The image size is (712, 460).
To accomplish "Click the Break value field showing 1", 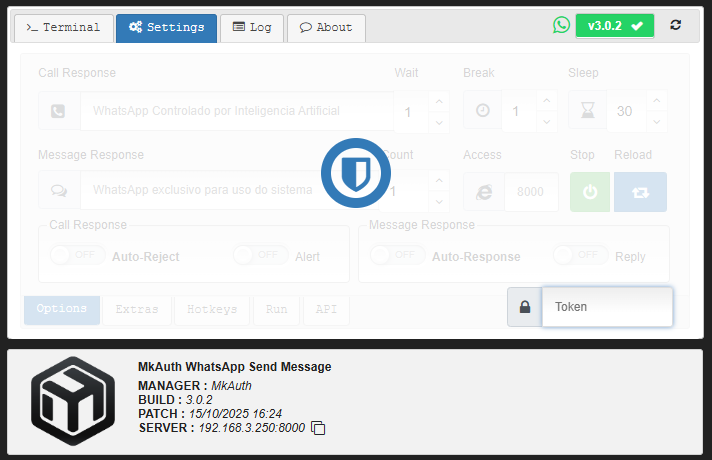I will 519,111.
